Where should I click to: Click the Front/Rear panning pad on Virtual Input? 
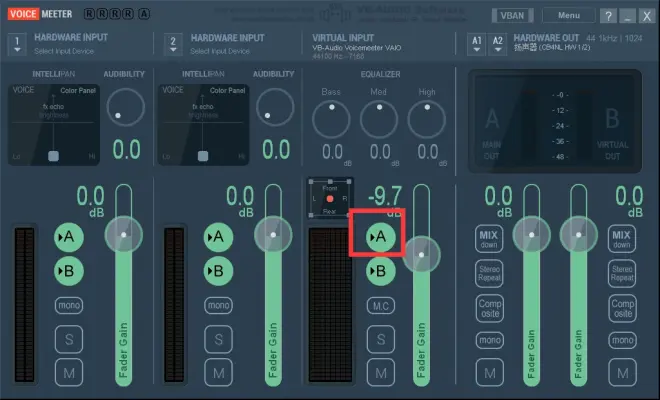tap(330, 200)
